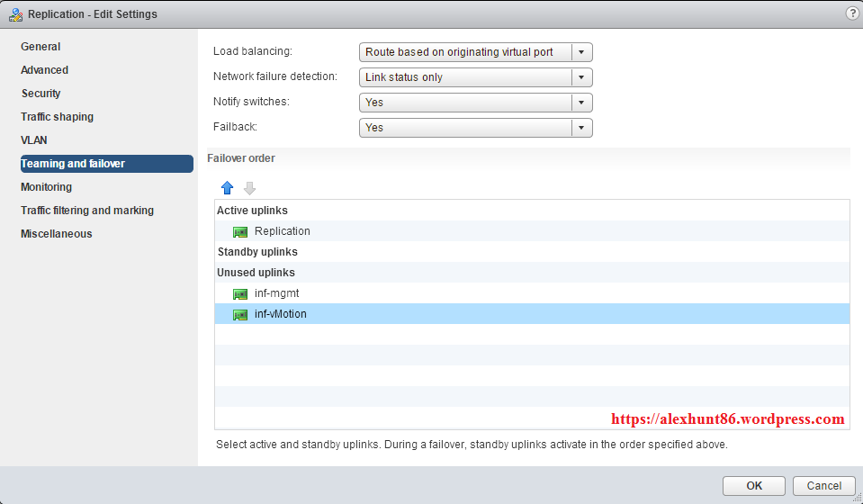Screen dimensions: 863x504
Task: Open the Failback dropdown
Action: (581, 128)
